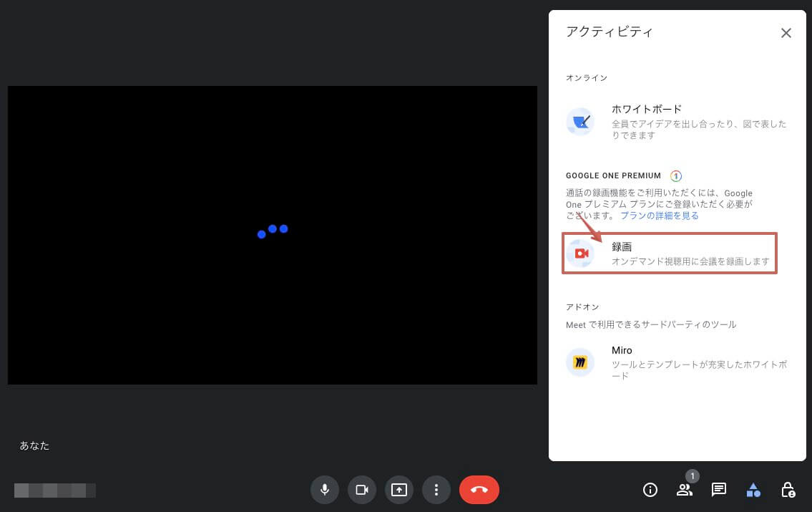Viewport: 812px width, 512px height.
Task: Select ホワイトボード activity title
Action: point(646,110)
